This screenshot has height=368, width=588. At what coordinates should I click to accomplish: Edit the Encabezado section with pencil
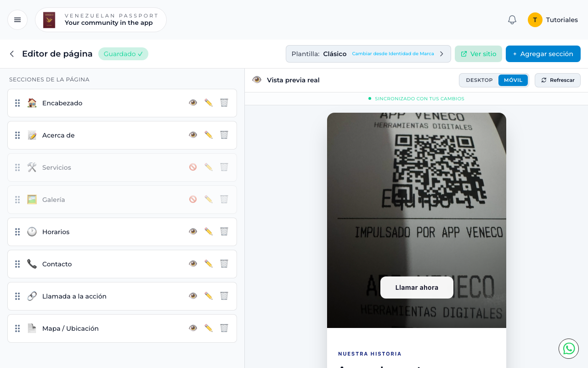click(209, 103)
